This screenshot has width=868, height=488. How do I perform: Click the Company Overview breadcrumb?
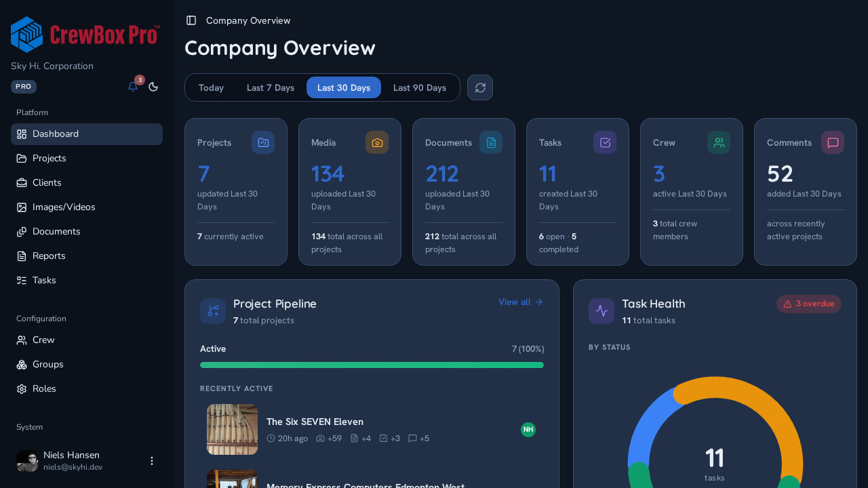[248, 20]
